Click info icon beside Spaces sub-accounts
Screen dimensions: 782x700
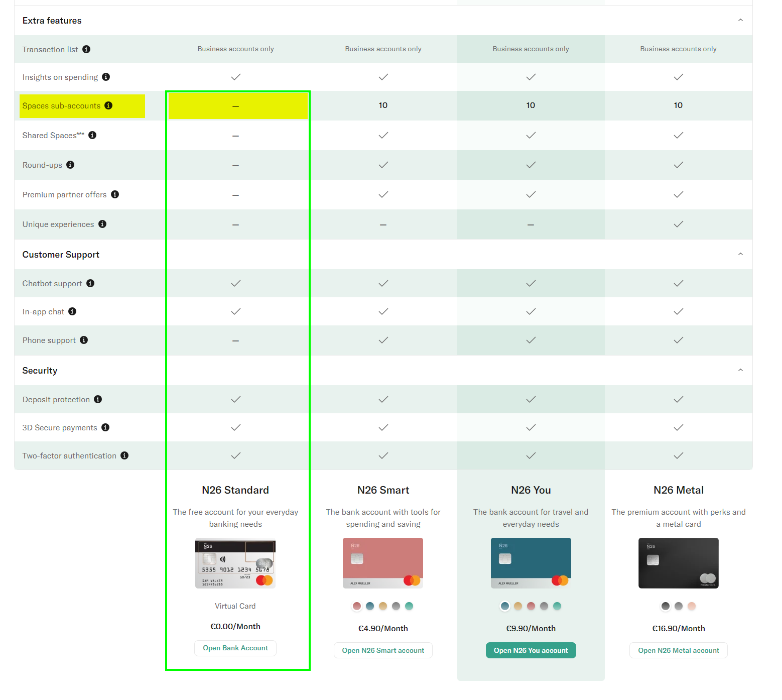pyautogui.click(x=108, y=105)
